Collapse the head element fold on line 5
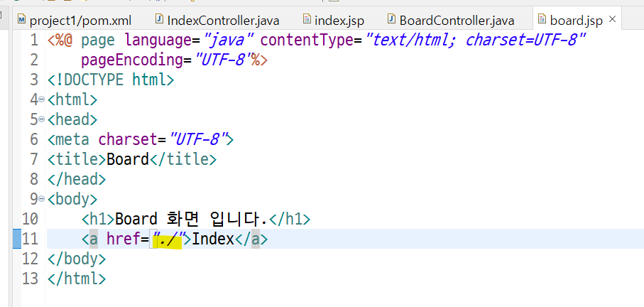644x307 pixels. click(x=41, y=119)
